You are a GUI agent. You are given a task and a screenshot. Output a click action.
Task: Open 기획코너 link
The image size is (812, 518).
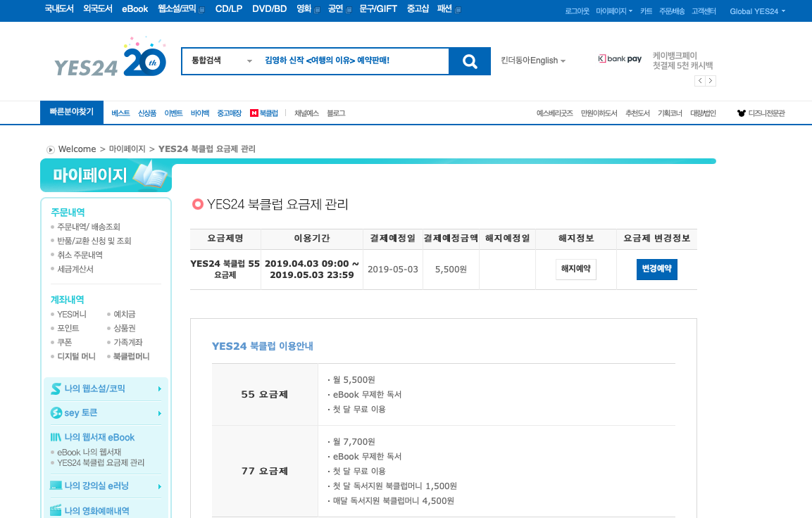pyautogui.click(x=670, y=113)
